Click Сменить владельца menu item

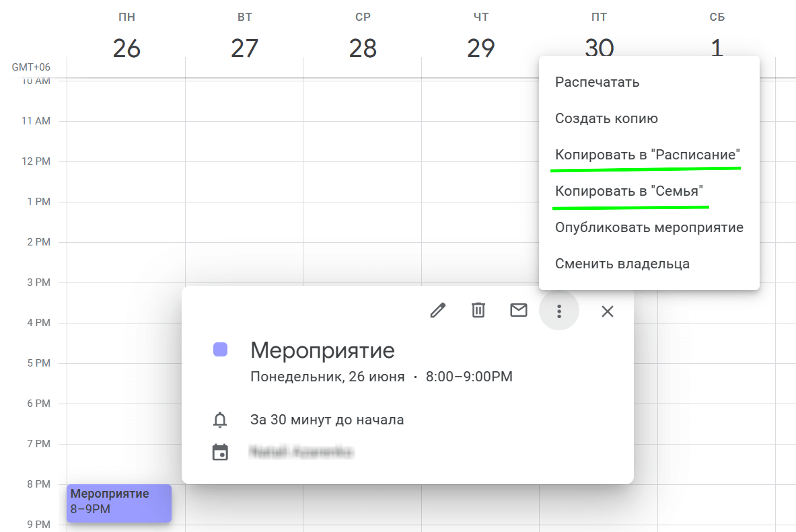(649, 264)
